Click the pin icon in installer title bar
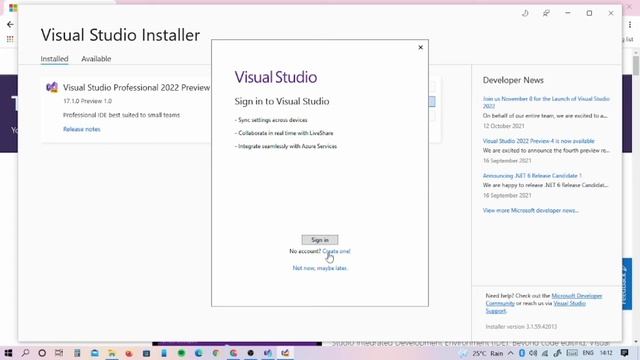This screenshot has height=360, width=640. pos(546,13)
